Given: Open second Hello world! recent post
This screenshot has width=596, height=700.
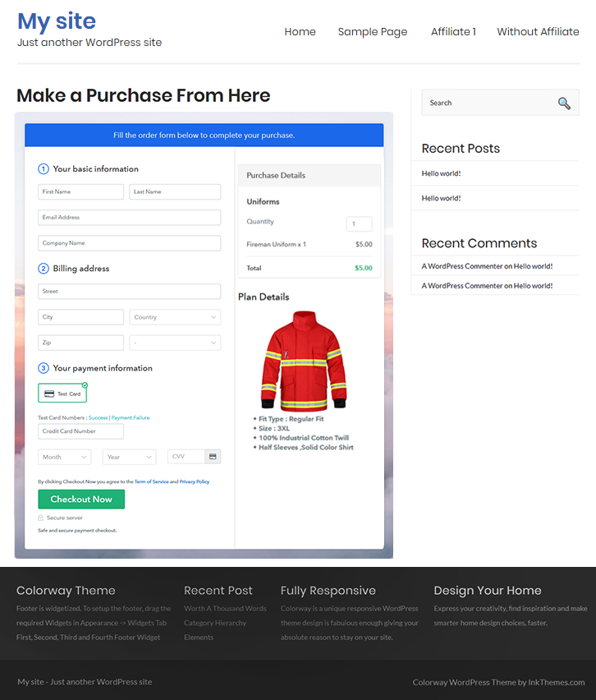Looking at the screenshot, I should click(441, 198).
